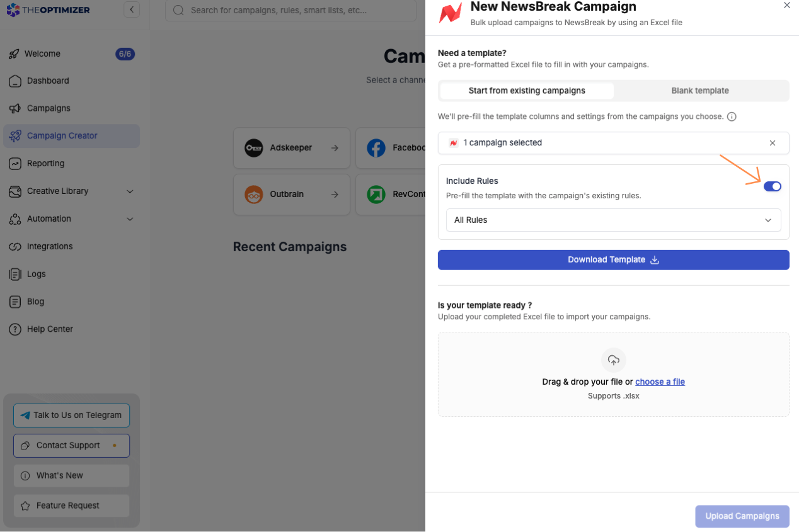
Task: Collapse the sidebar with the chevron button
Action: (132, 9)
